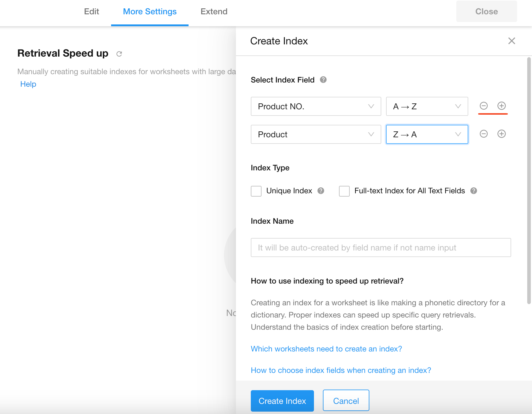Click the Index Name input field
This screenshot has width=532, height=414.
[x=381, y=248]
